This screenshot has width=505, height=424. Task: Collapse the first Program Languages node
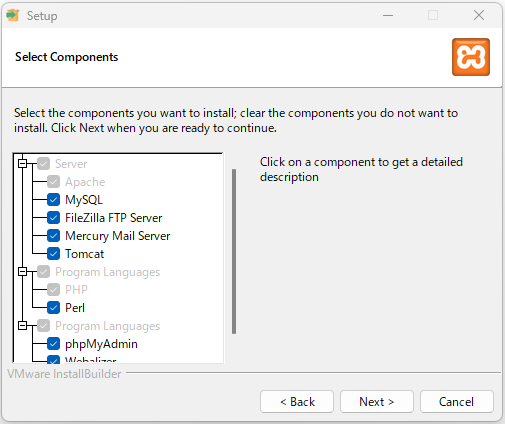22,272
